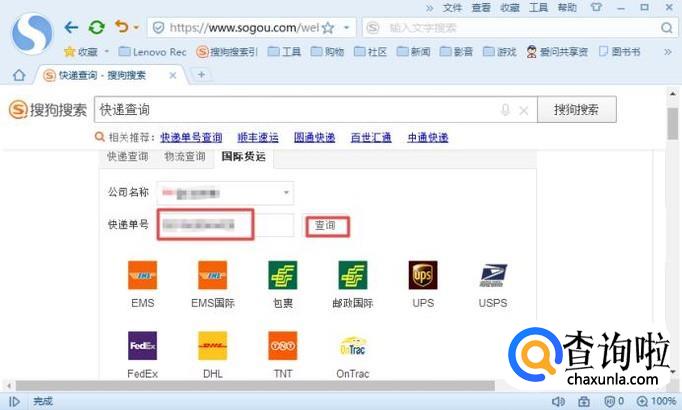The width and height of the screenshot is (682, 410).
Task: Click the orange undo restore icon
Action: click(122, 27)
